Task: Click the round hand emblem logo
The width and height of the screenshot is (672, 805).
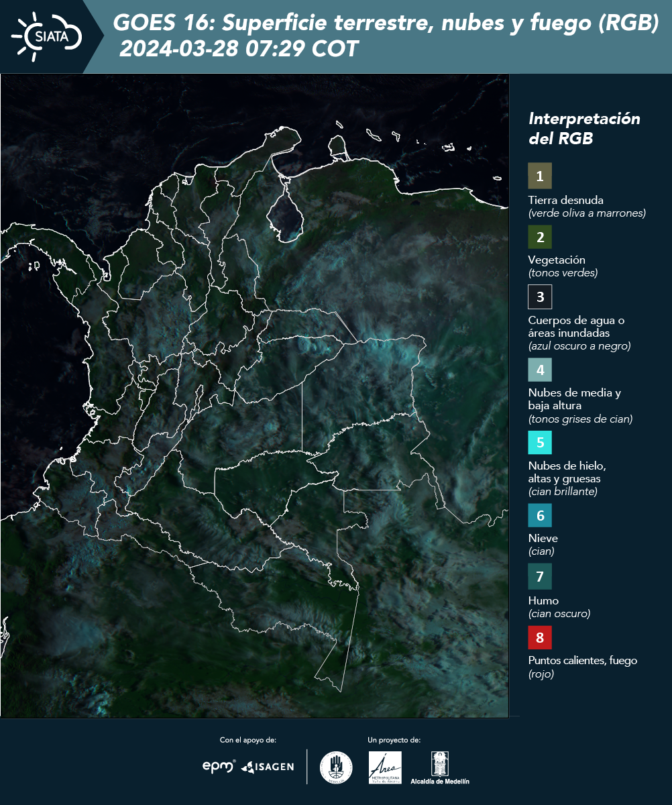Action: 336,767
